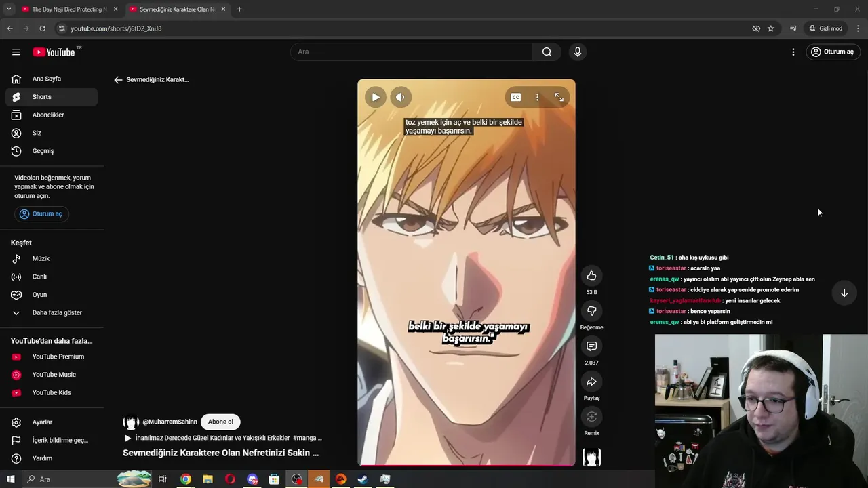Open the MuharremSahinn channel avatar
This screenshot has width=868, height=488.
131,422
